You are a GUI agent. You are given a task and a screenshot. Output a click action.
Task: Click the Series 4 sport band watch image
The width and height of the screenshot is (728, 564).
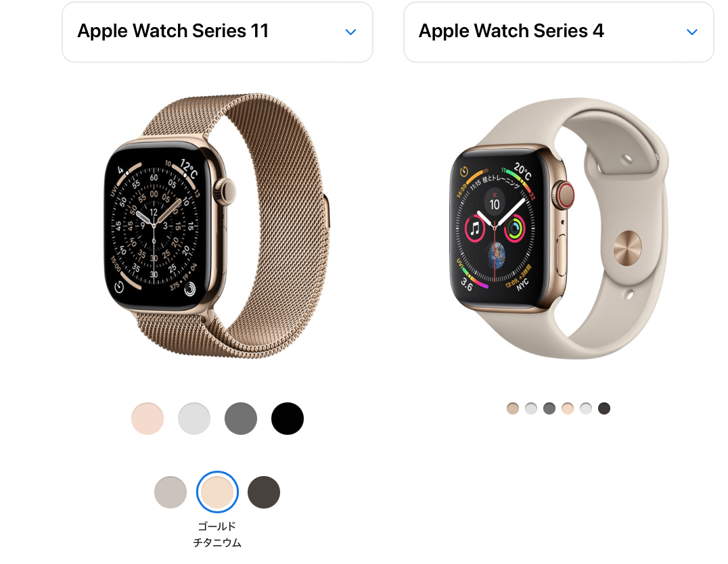[559, 228]
